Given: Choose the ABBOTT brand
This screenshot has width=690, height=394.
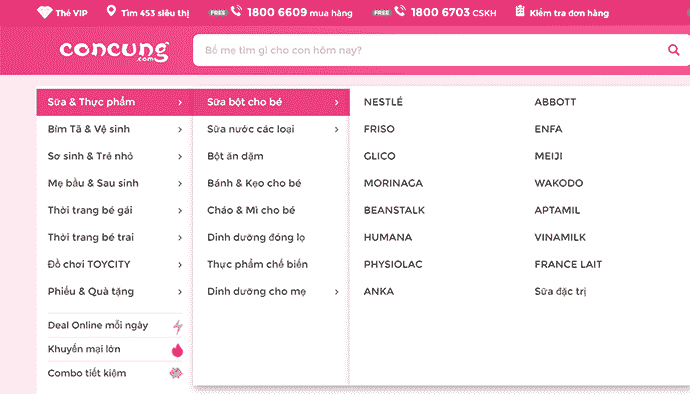Looking at the screenshot, I should (x=555, y=102).
